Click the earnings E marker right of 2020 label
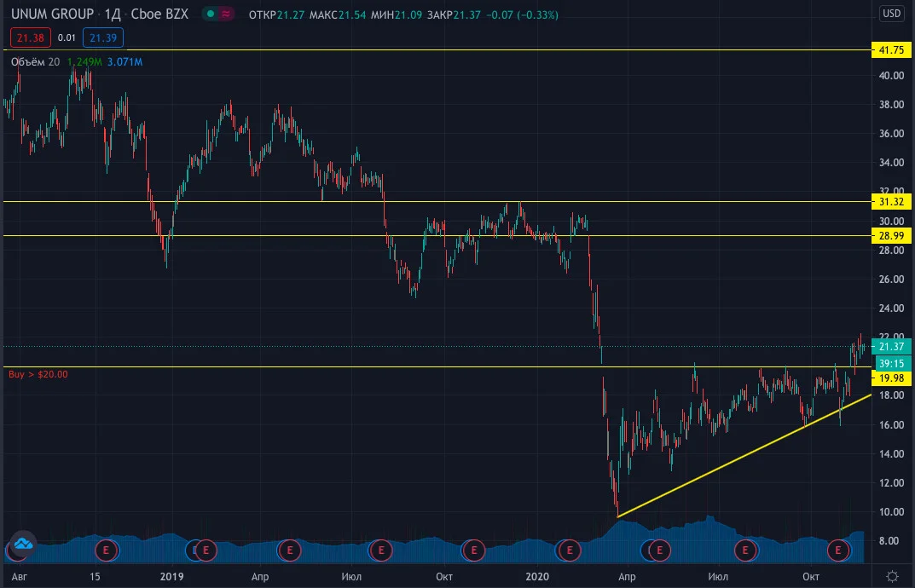 point(570,551)
